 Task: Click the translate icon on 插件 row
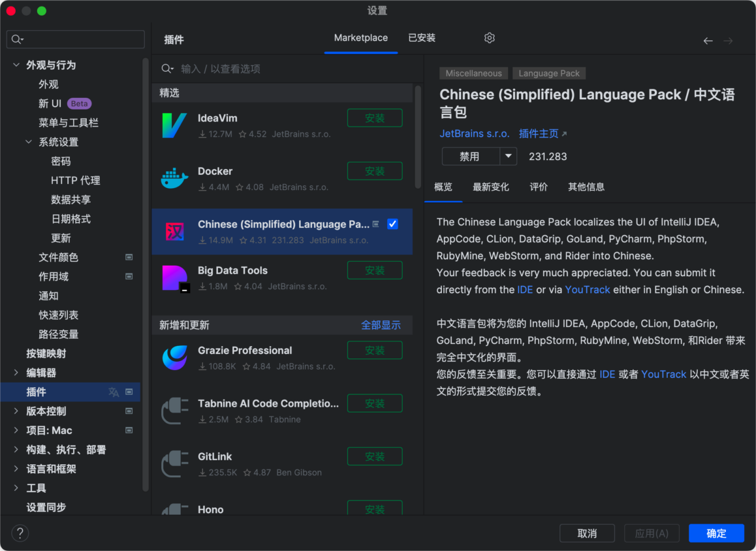114,392
